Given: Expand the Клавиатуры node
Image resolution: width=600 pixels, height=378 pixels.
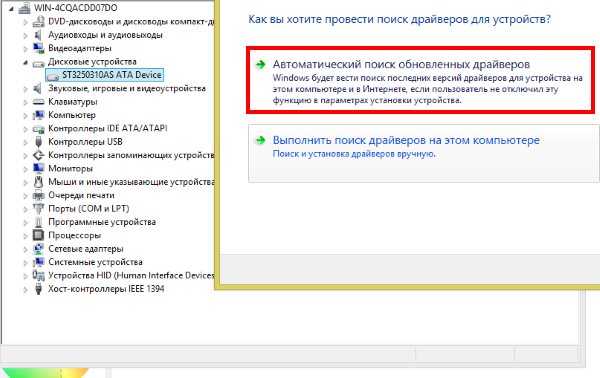Looking at the screenshot, I should click(x=25, y=102).
